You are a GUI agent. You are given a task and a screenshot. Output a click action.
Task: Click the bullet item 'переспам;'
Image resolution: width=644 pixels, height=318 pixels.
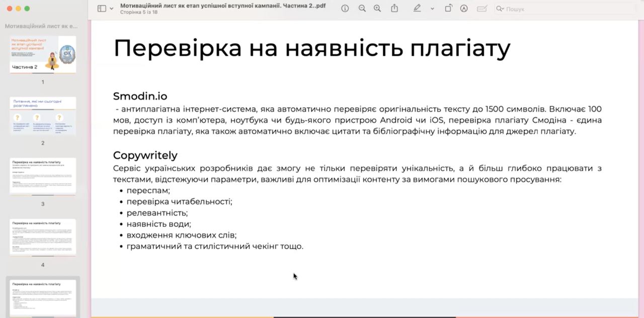coord(148,191)
